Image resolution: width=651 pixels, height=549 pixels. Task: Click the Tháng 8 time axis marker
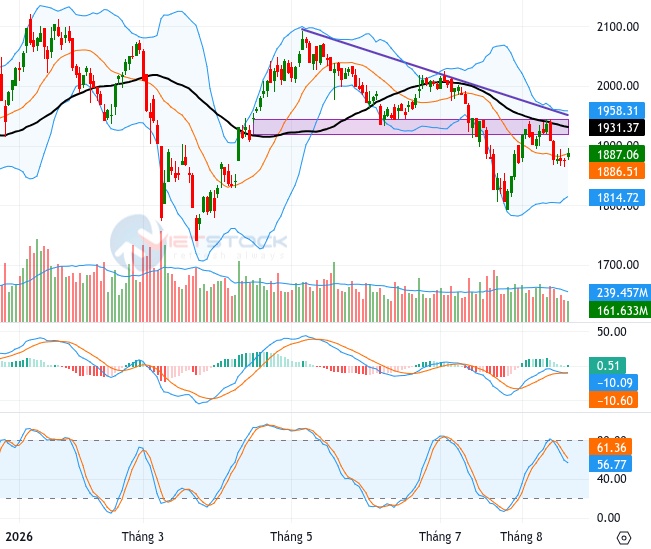click(x=521, y=537)
